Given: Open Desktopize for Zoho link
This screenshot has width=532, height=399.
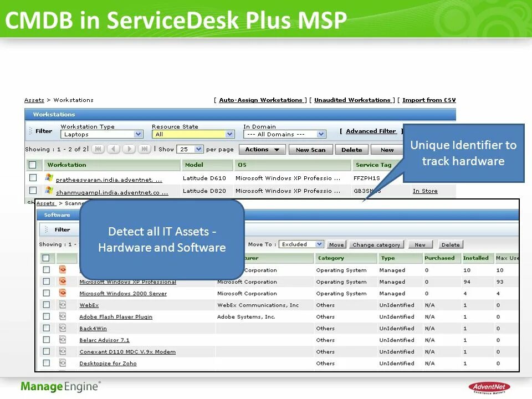Looking at the screenshot, I should point(108,364).
